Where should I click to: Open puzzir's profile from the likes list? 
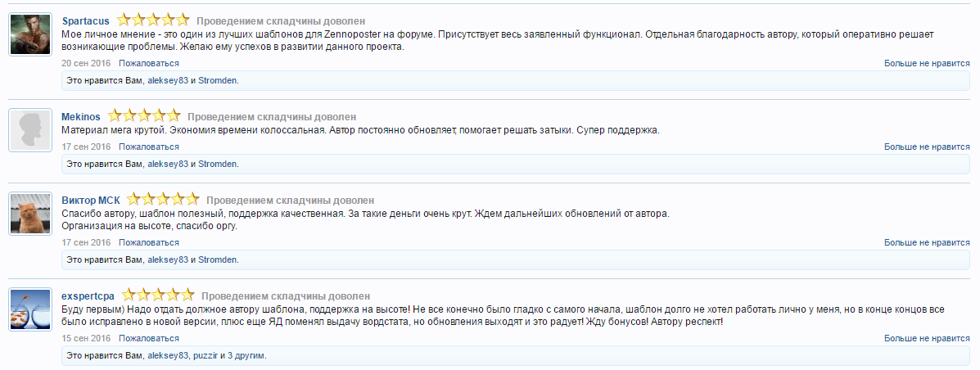coord(205,355)
